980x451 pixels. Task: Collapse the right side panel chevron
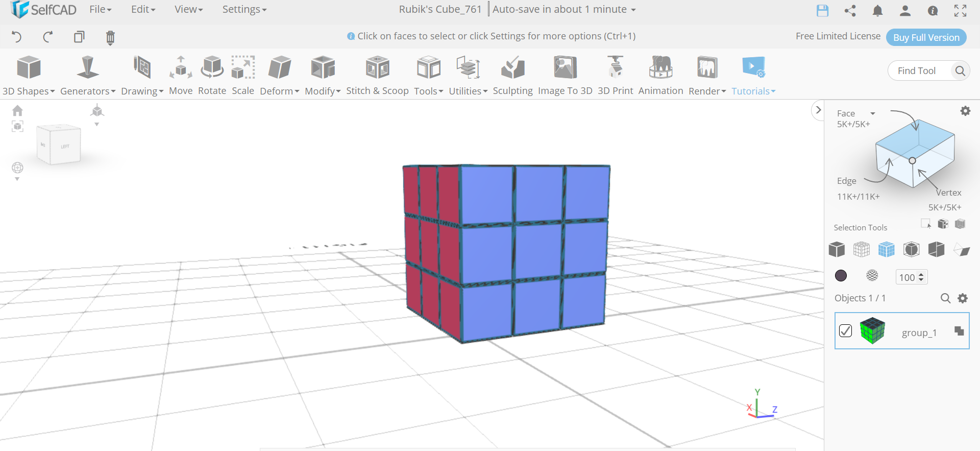818,110
